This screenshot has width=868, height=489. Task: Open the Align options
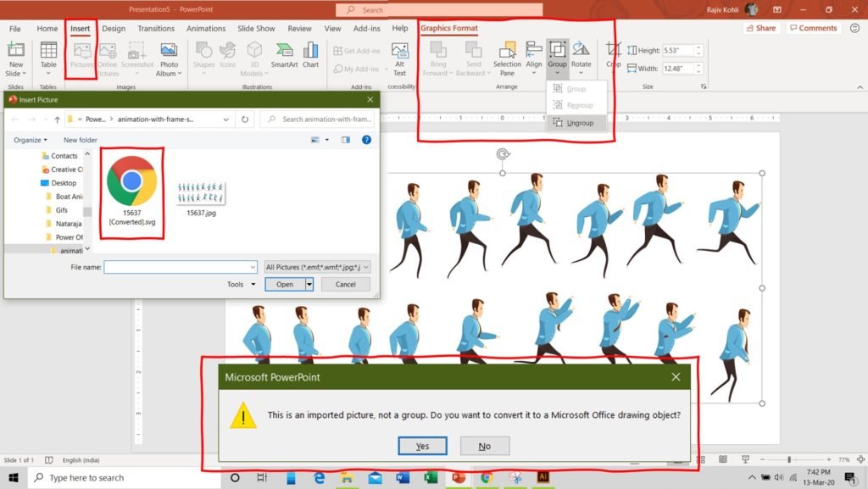click(x=534, y=58)
